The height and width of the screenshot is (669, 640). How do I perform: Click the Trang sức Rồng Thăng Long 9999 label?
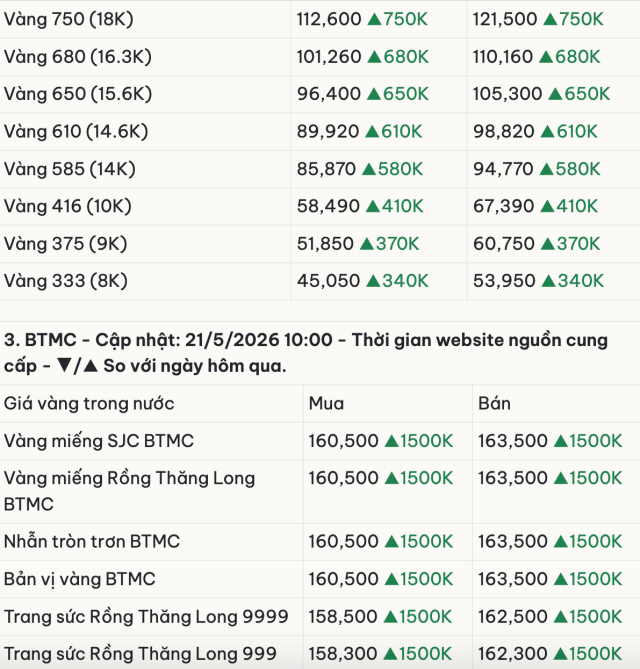pos(146,617)
